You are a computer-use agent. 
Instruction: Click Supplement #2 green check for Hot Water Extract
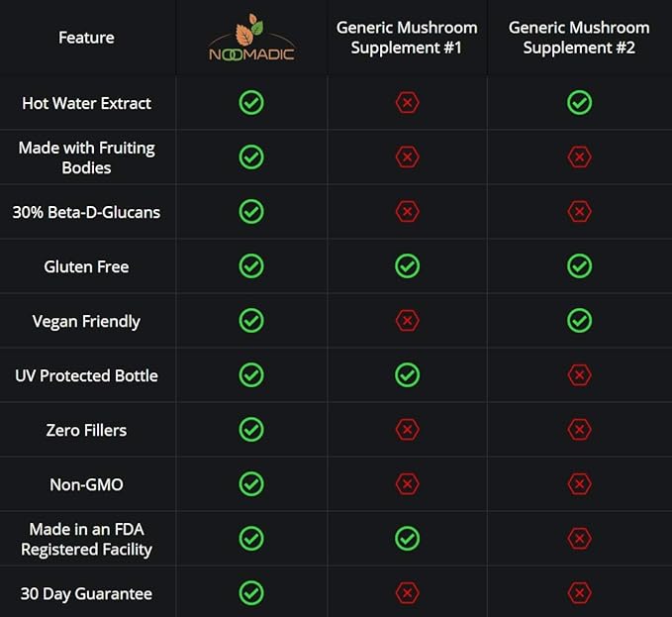point(579,103)
